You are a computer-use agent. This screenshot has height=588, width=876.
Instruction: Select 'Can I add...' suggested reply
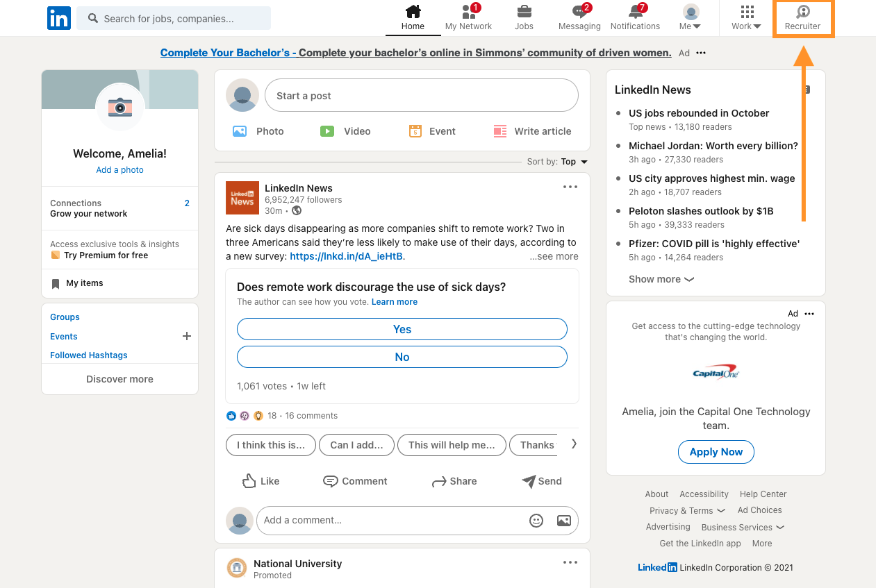(x=356, y=445)
